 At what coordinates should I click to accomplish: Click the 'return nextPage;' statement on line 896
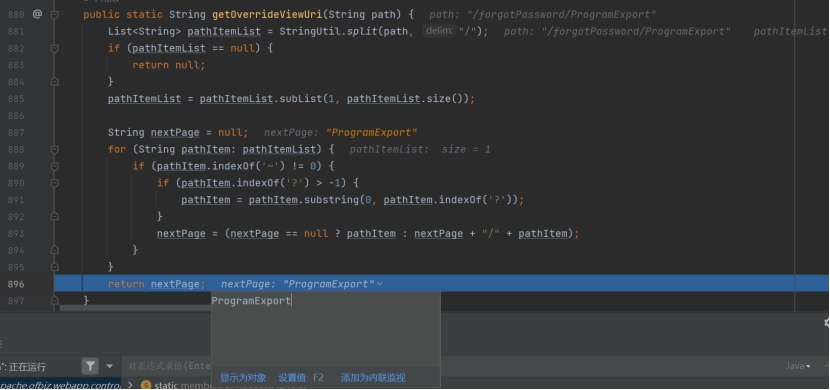157,284
